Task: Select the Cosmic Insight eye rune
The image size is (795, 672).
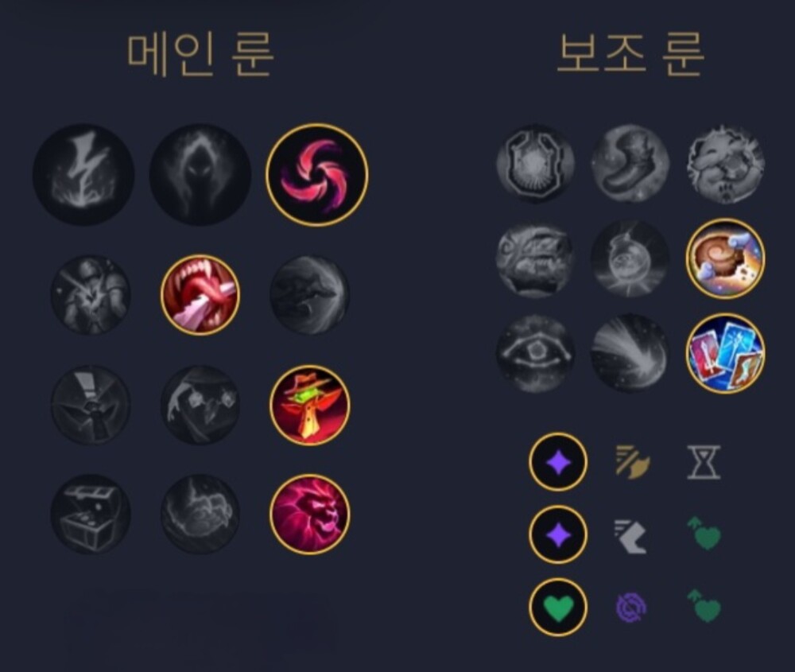Action: [x=535, y=354]
